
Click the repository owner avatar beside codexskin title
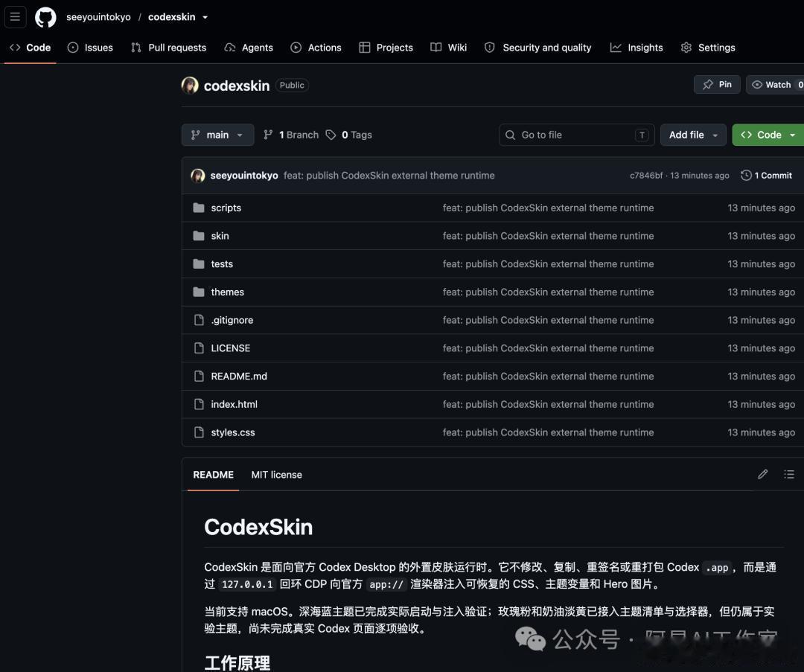(190, 85)
